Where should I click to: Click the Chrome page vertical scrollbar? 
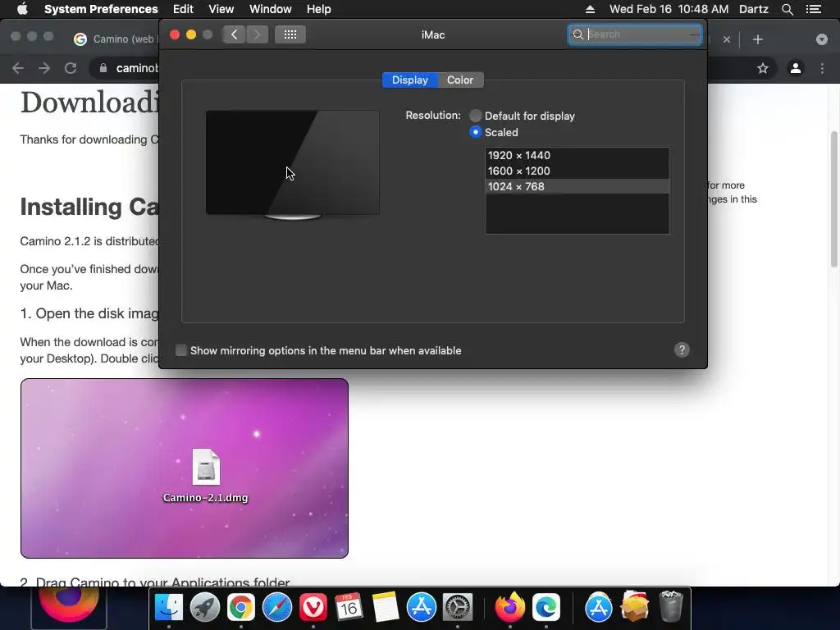(833, 199)
